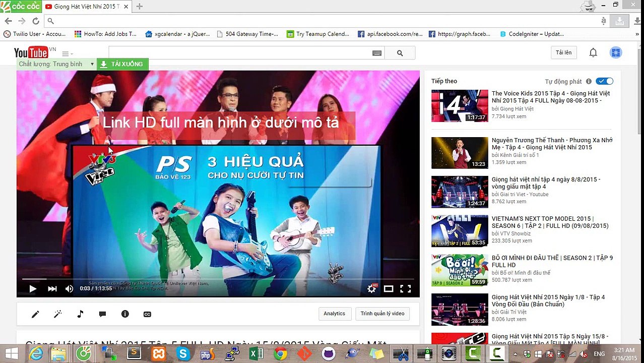Open Windows Start button
The width and height of the screenshot is (644, 363).
[x=11, y=354]
